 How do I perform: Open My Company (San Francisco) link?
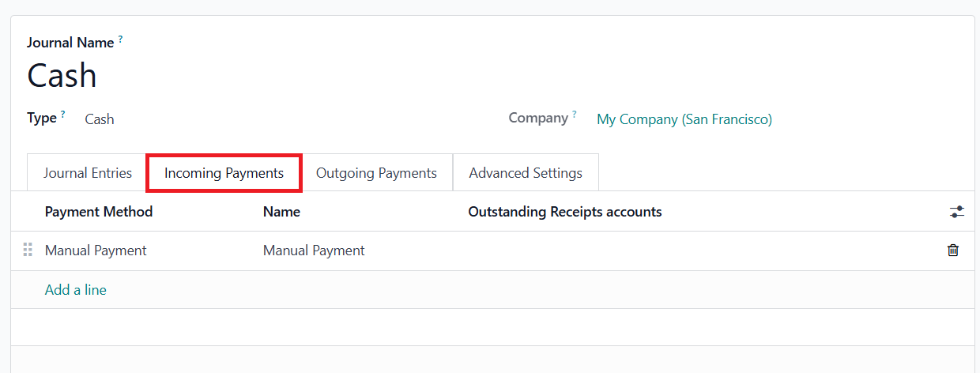tap(684, 119)
